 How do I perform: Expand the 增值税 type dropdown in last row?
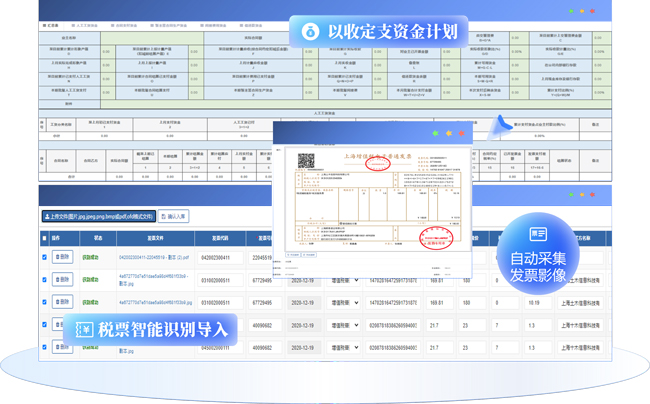coord(342,348)
